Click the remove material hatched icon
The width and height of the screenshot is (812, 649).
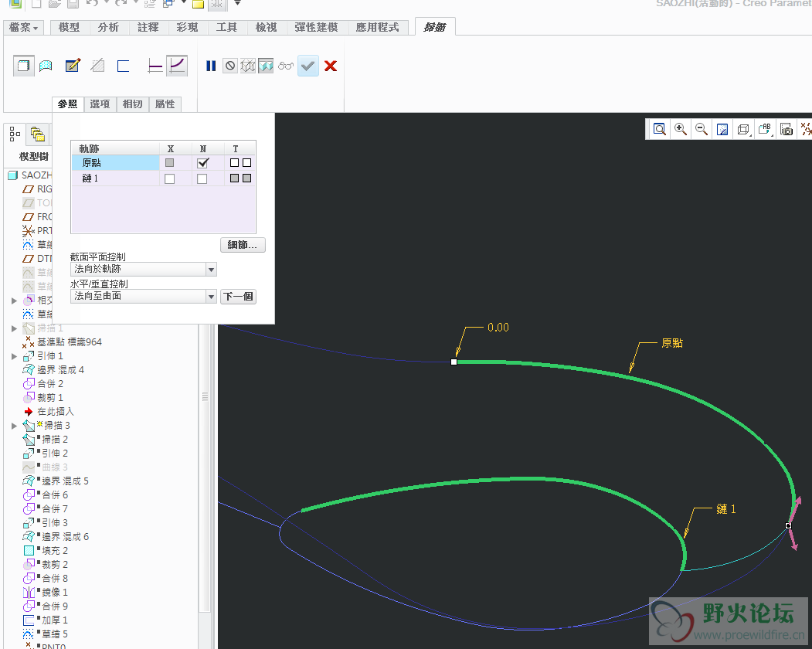[x=97, y=66]
